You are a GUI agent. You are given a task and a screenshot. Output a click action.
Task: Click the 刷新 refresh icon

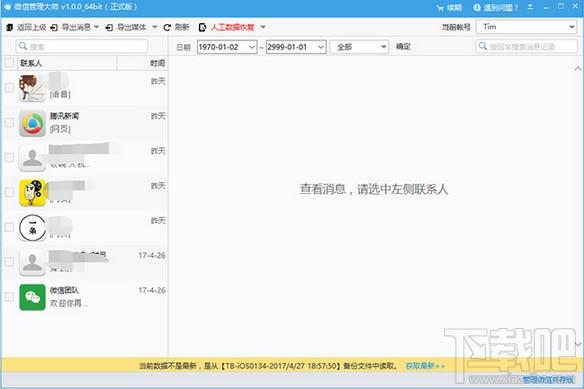167,28
